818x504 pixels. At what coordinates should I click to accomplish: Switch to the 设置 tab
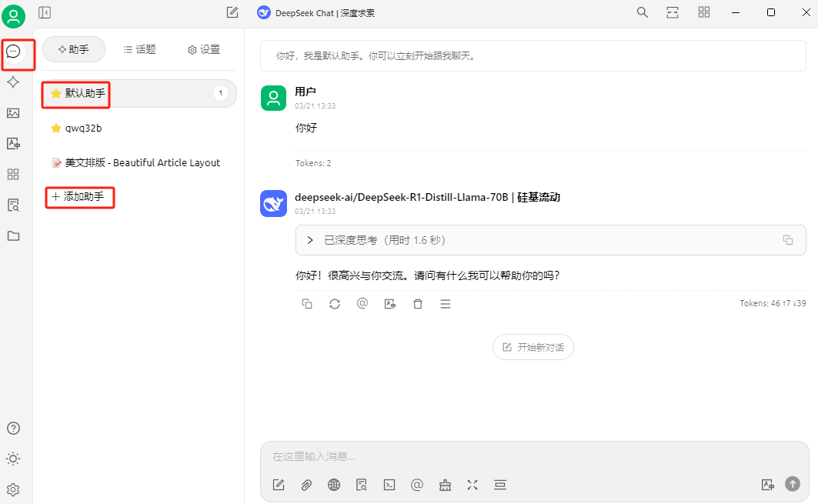coord(204,49)
